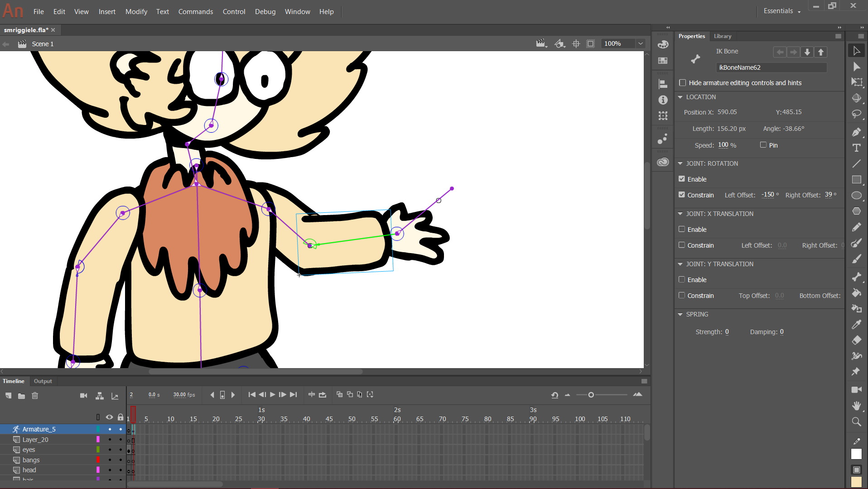
Task: Select the Zoom magnifier tool
Action: 856,422
